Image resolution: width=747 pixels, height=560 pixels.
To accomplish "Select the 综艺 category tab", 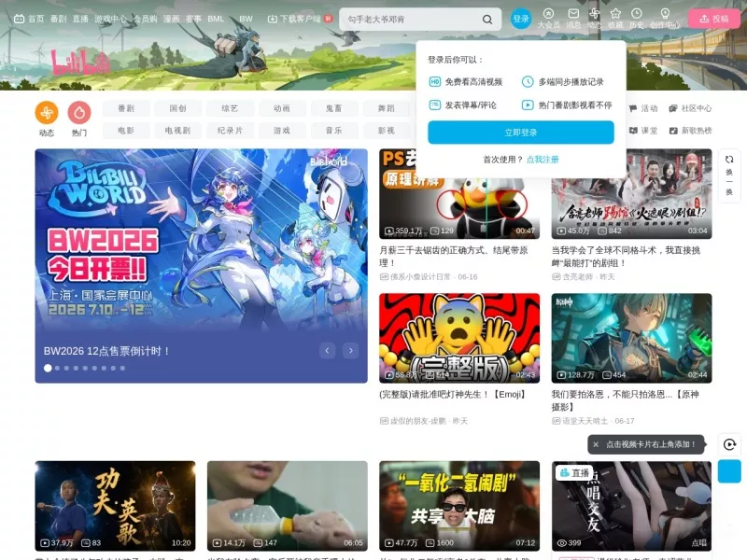I will [x=230, y=108].
